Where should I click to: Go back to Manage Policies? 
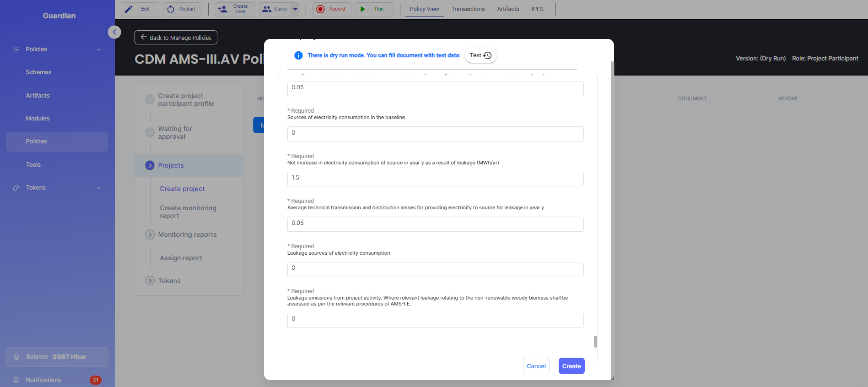pos(176,38)
